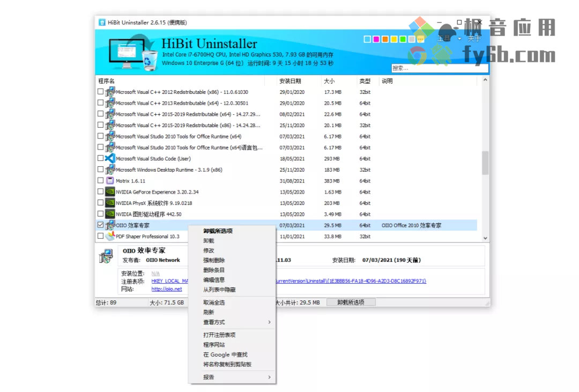The width and height of the screenshot is (579, 392).
Task: Click the list scrollbar down arrow
Action: tap(485, 238)
